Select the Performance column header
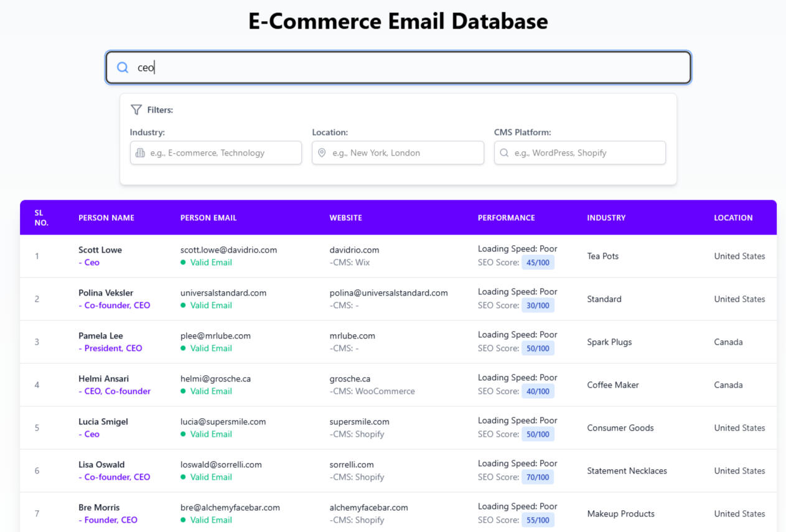This screenshot has width=786, height=532. click(506, 218)
